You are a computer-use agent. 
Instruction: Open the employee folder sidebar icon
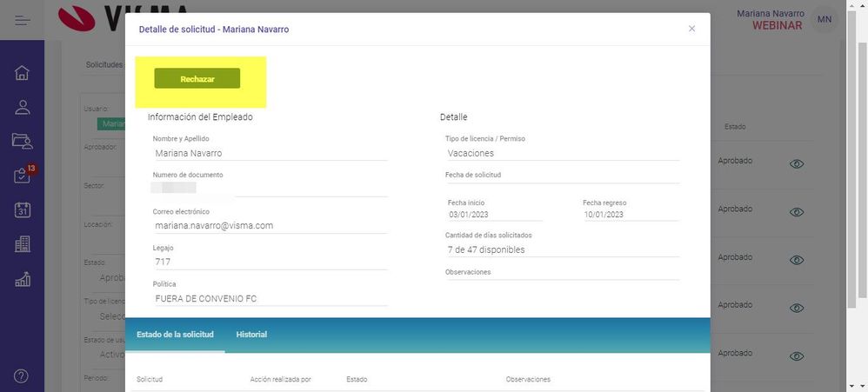pyautogui.click(x=22, y=141)
